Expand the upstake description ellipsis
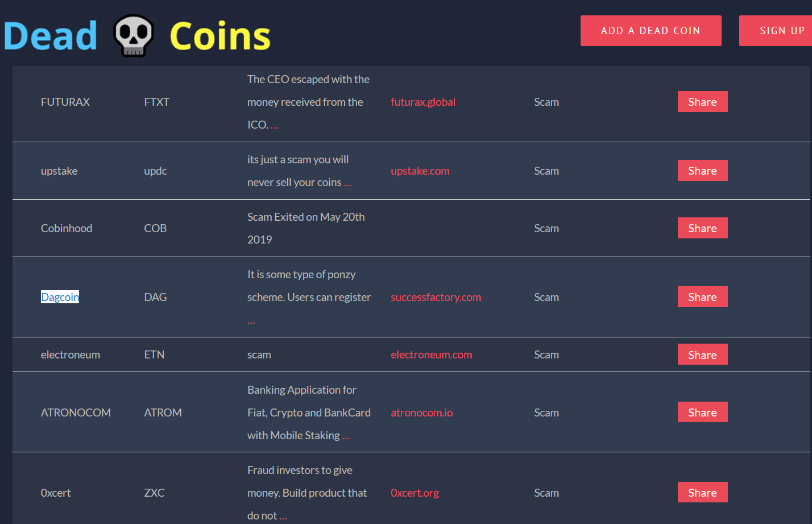Screen dimensions: 812x524 [347, 183]
